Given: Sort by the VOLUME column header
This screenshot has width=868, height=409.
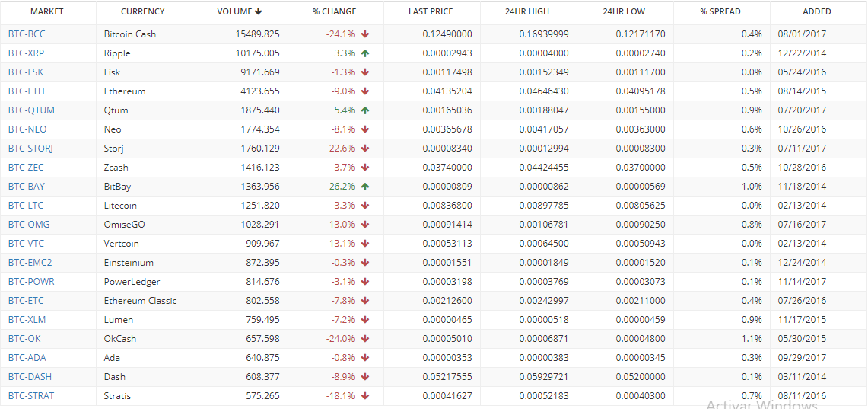Looking at the screenshot, I should click(x=240, y=11).
